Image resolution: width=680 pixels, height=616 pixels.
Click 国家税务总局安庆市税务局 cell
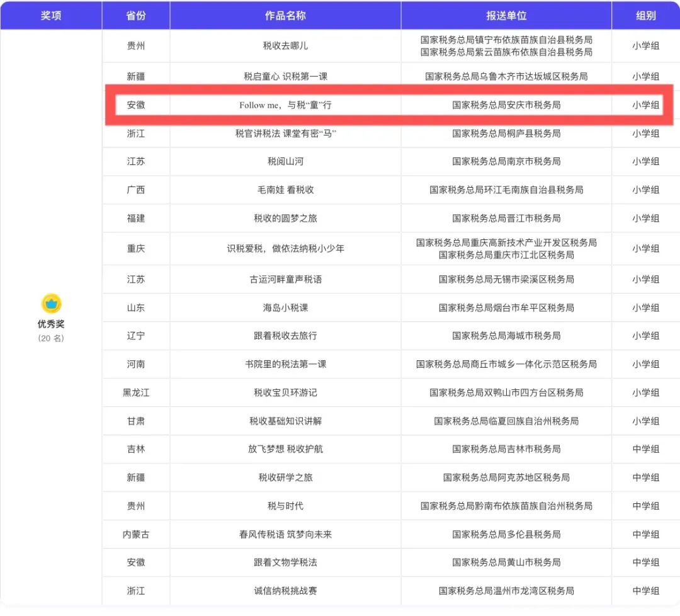tap(506, 105)
